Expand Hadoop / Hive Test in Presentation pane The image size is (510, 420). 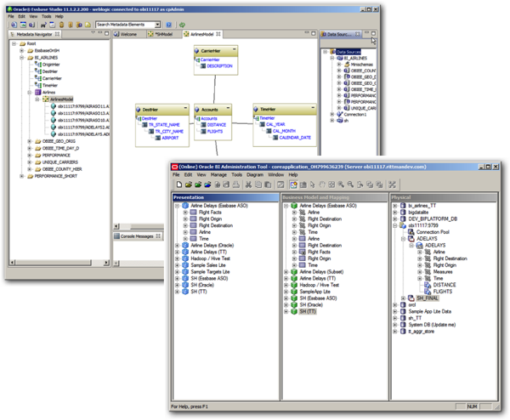pos(178,258)
